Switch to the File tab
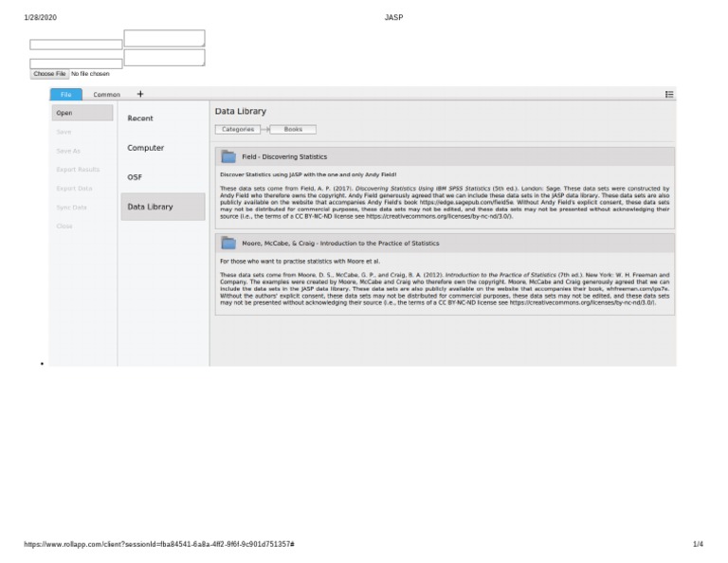Viewport: 728px width, 563px height. coord(66,94)
